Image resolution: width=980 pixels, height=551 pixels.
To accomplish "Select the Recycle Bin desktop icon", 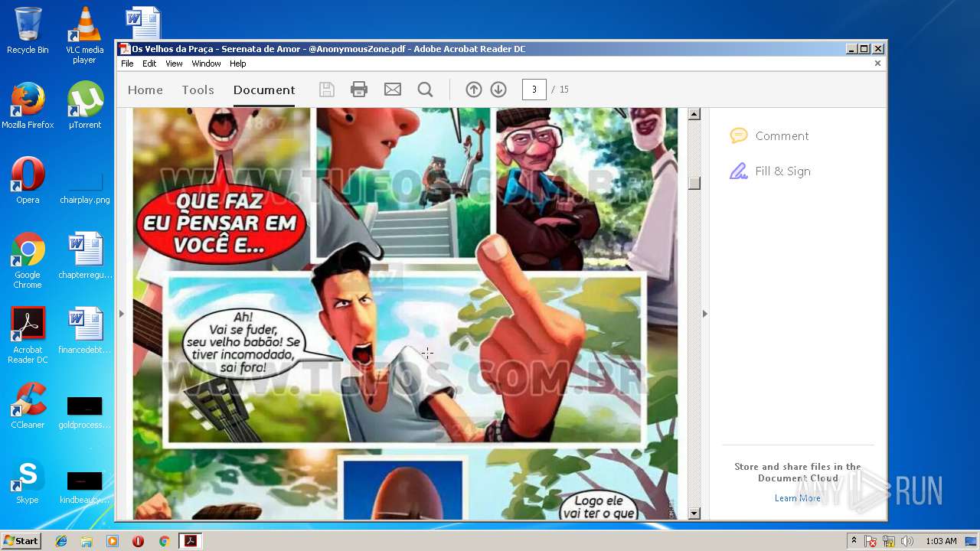I will click(x=28, y=31).
